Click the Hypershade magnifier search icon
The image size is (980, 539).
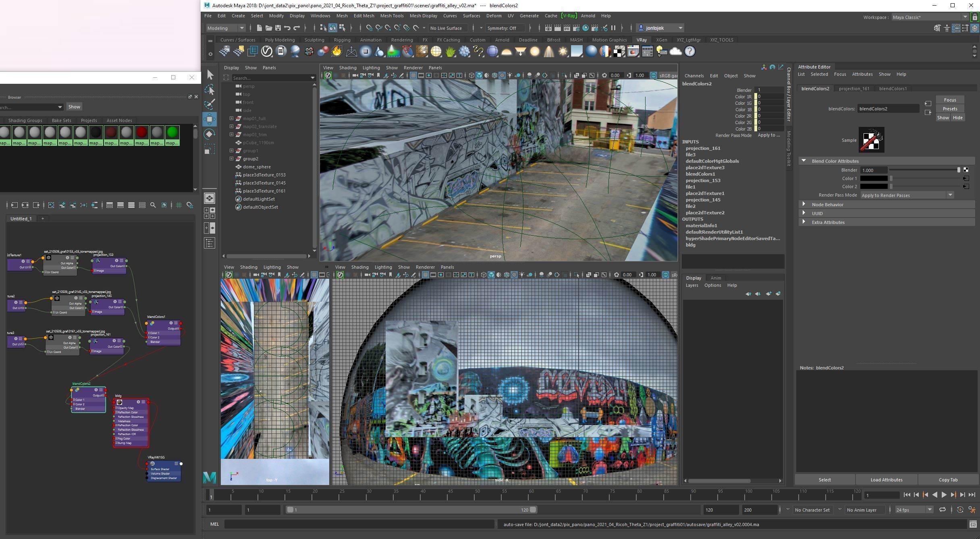153,205
